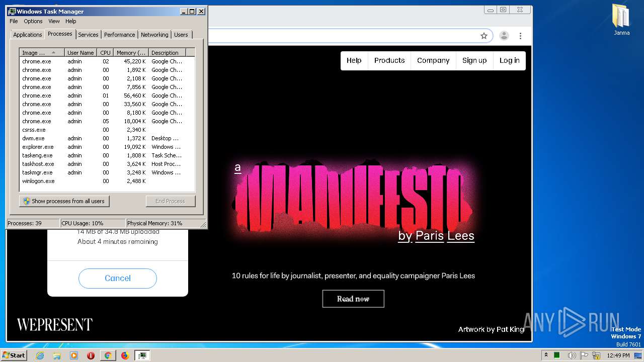Cancel the upload in progress
644x362 pixels.
[118, 278]
